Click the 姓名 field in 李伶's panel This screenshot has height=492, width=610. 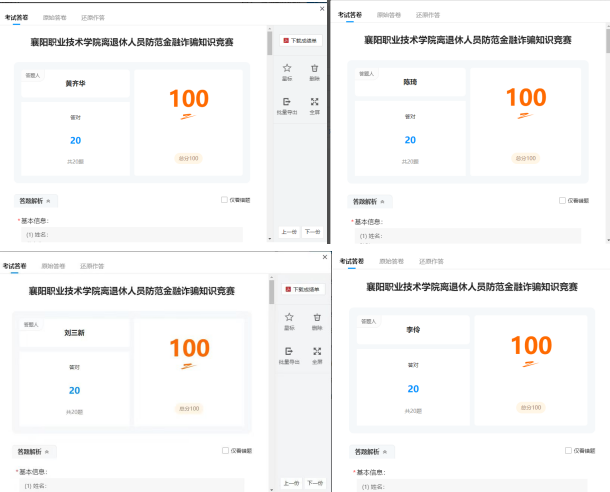point(470,486)
